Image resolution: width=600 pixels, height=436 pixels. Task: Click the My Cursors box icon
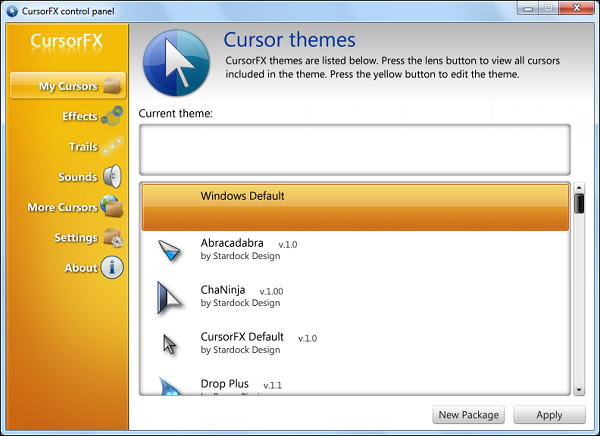tap(112, 85)
